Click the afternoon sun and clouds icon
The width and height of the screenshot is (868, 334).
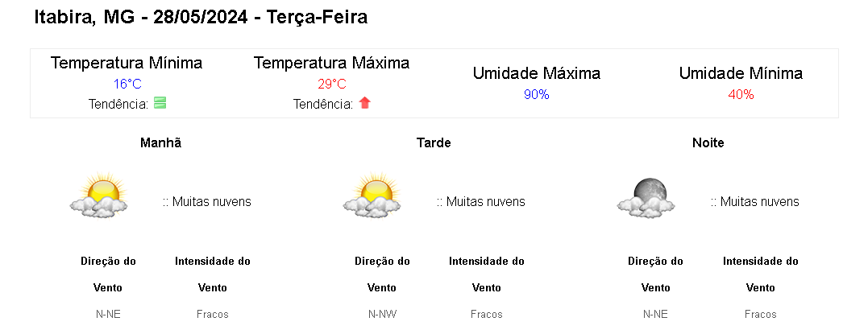coord(372,195)
